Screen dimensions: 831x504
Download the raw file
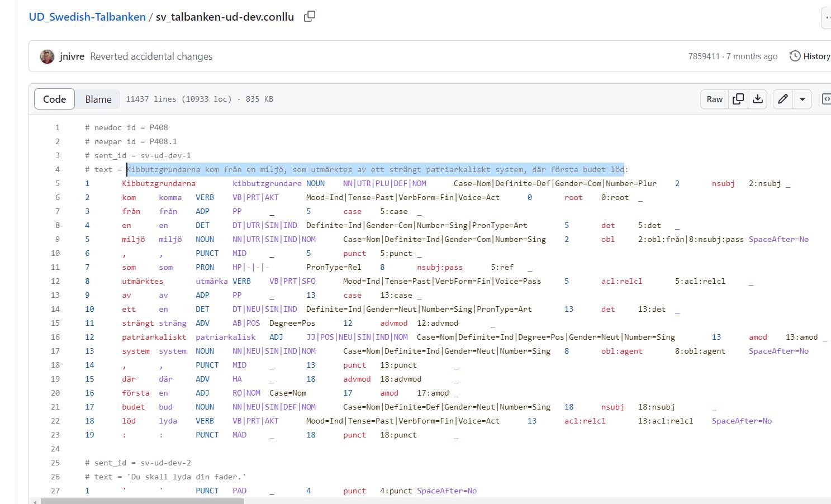pyautogui.click(x=758, y=99)
